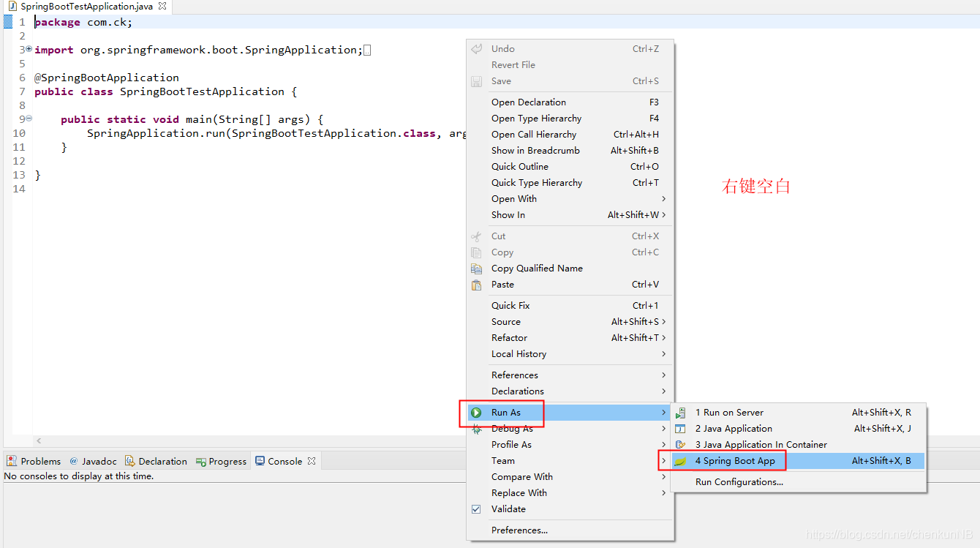Click the Copy Qualified Name icon

tap(477, 269)
